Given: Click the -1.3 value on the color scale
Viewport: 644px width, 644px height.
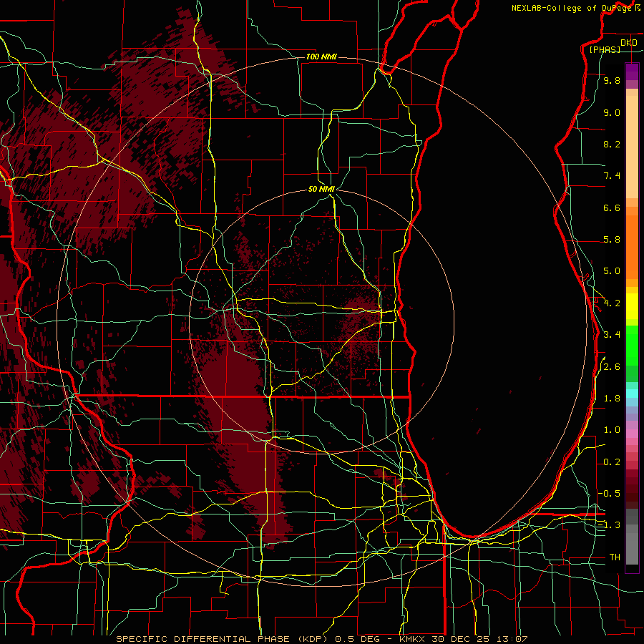Looking at the screenshot, I should coord(609,525).
